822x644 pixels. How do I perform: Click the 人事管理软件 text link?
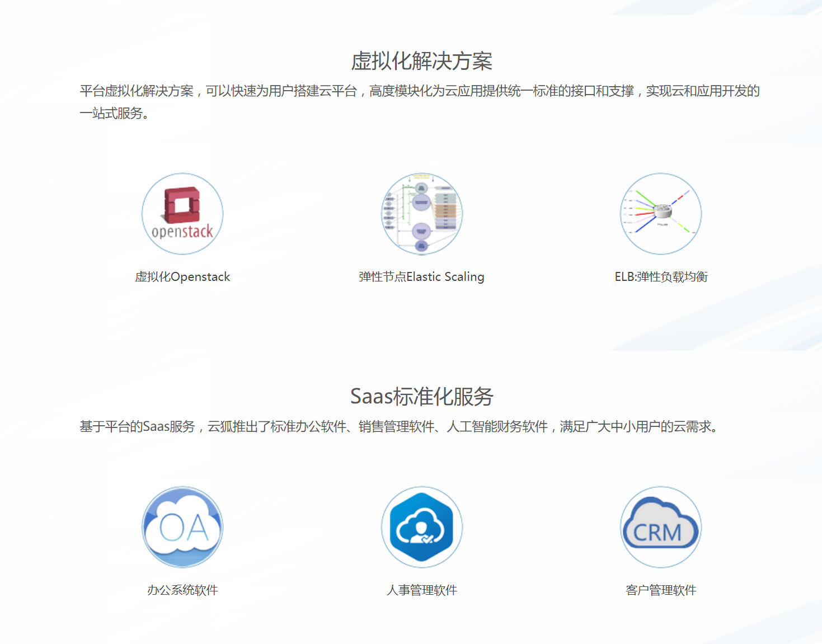click(422, 590)
